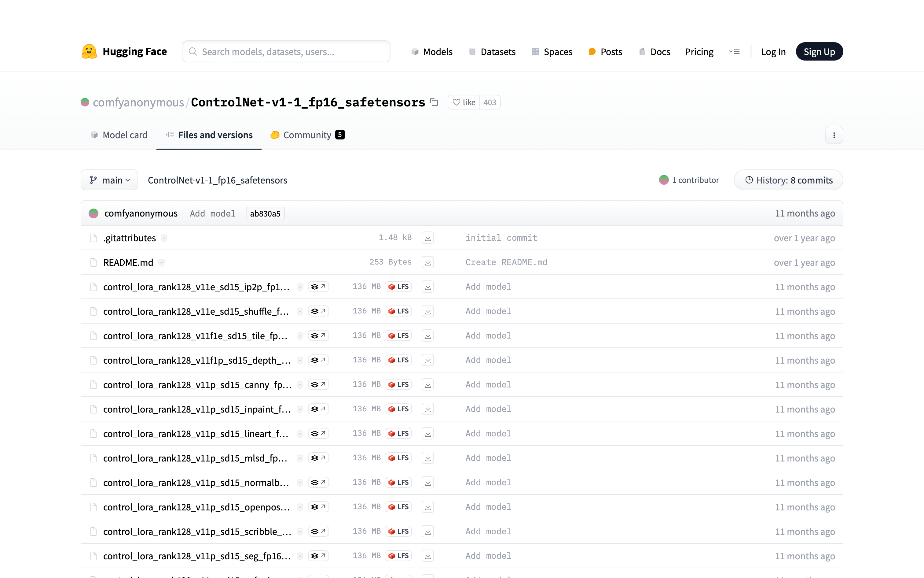Download the tile LoRA model file

coord(428,336)
